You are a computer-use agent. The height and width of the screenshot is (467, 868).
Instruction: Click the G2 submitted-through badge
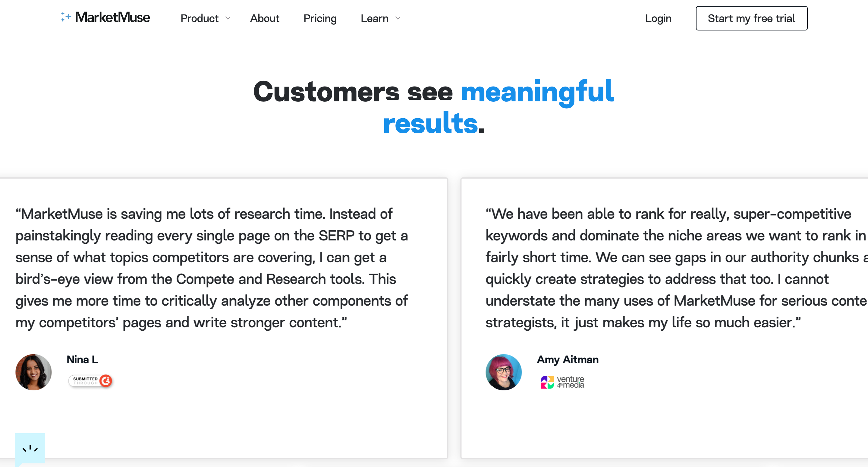tap(90, 381)
